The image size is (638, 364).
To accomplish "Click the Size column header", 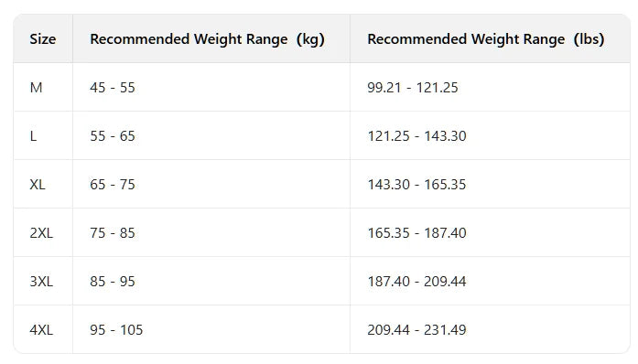I will pos(43,39).
